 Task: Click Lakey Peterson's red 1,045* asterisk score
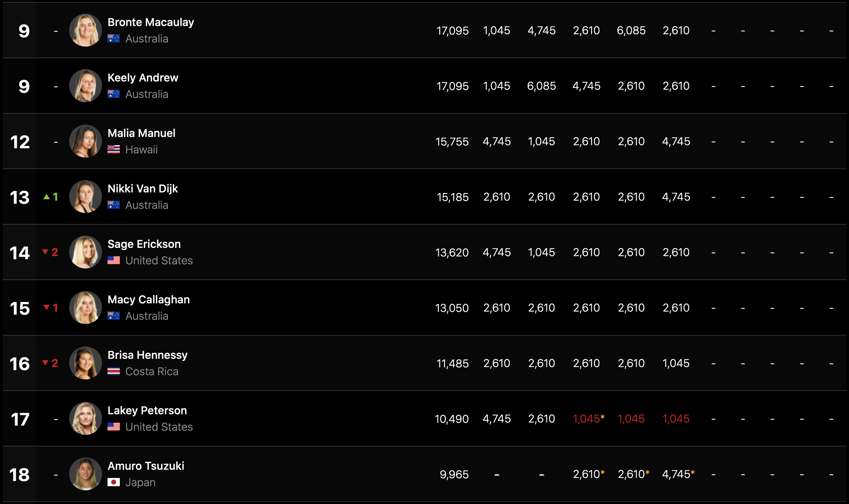[588, 419]
